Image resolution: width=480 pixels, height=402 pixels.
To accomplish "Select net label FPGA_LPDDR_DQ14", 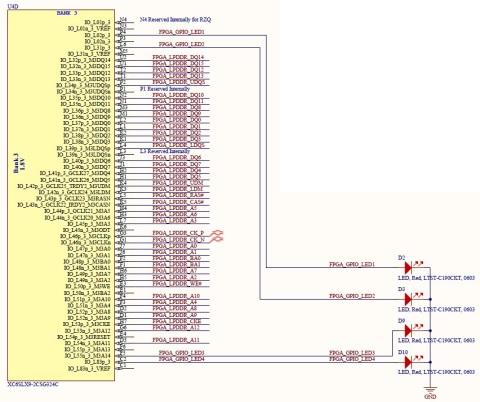I will (x=178, y=57).
